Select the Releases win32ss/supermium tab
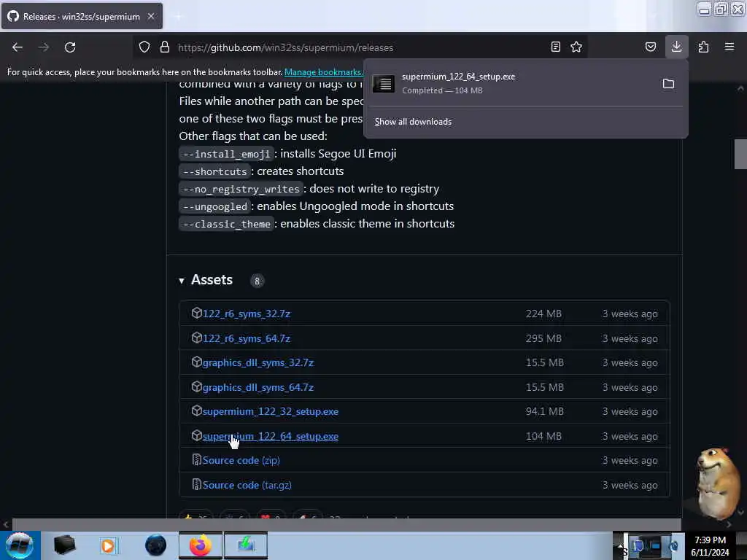Screen dimensions: 747x560 coord(82,16)
